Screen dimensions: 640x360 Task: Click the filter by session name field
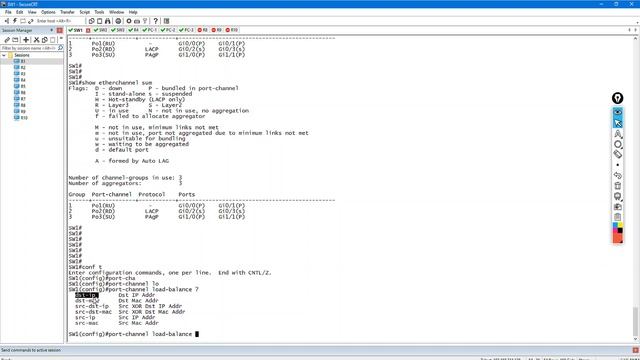click(x=29, y=48)
